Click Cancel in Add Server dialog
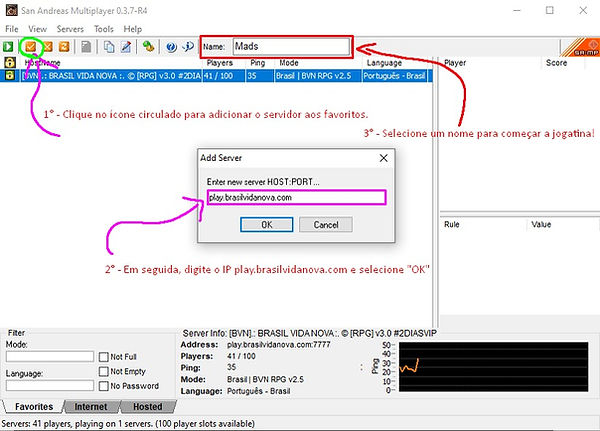600x431 pixels. pyautogui.click(x=326, y=225)
